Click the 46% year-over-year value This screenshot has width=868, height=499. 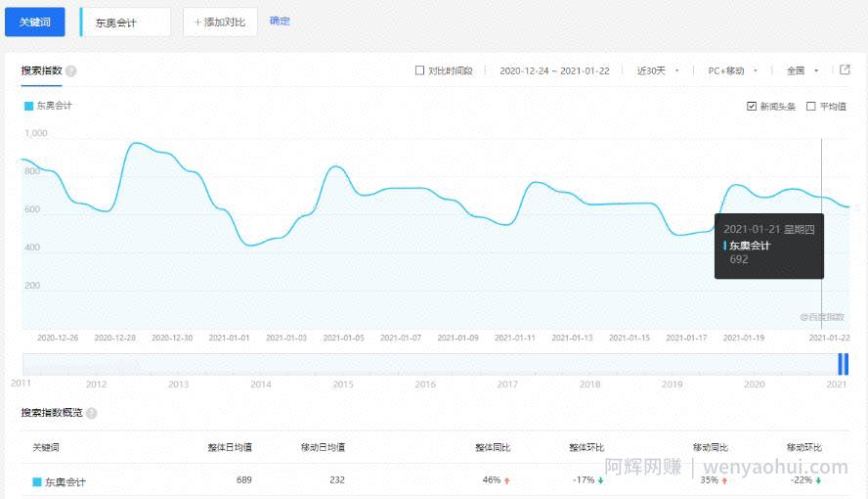pyautogui.click(x=492, y=479)
